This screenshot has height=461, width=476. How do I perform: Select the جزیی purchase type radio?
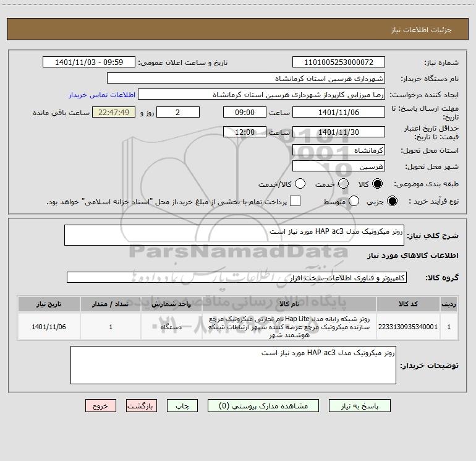[392, 201]
